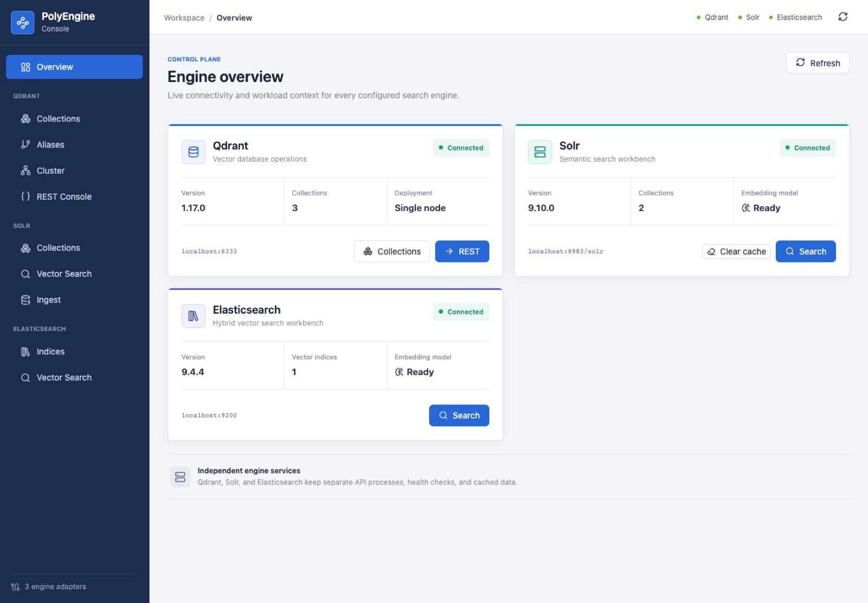
Task: Click the Qdrant status indicator in header
Action: click(712, 17)
